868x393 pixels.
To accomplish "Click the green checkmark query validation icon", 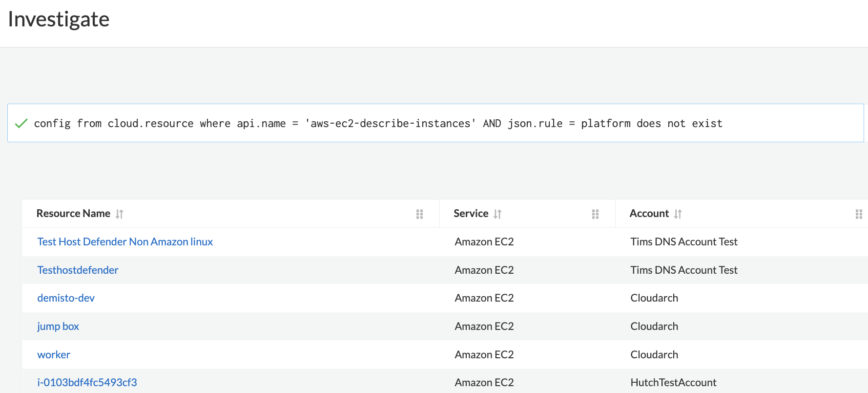I will [x=21, y=124].
